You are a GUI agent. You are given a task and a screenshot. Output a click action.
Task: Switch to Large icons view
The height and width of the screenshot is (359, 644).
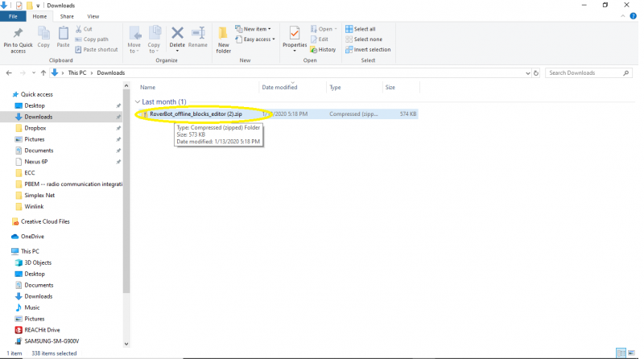[632, 353]
